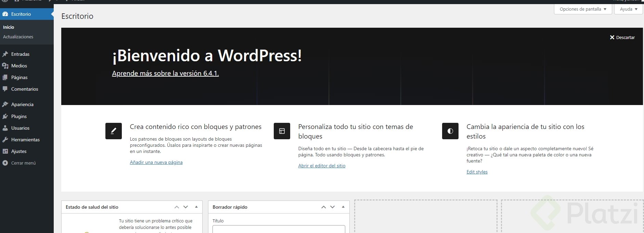Click the Edit styles link
644x233 pixels.
tap(477, 172)
